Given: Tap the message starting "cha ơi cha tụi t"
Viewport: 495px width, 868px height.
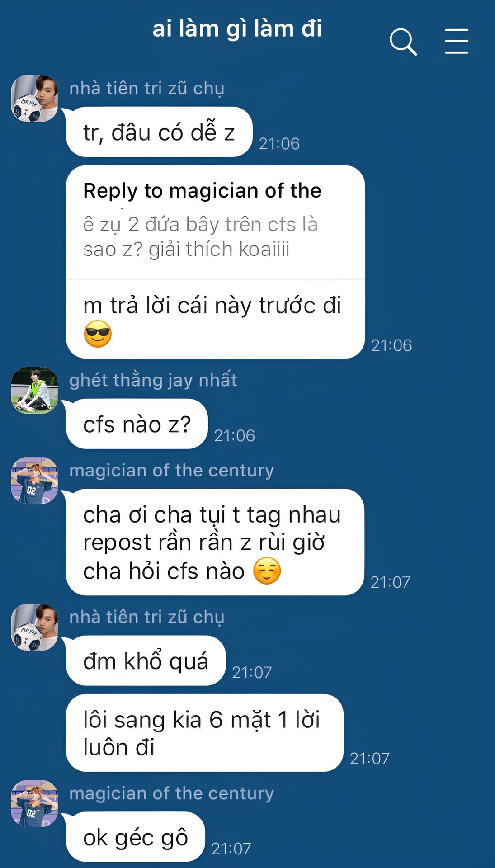Looking at the screenshot, I should coord(215,542).
